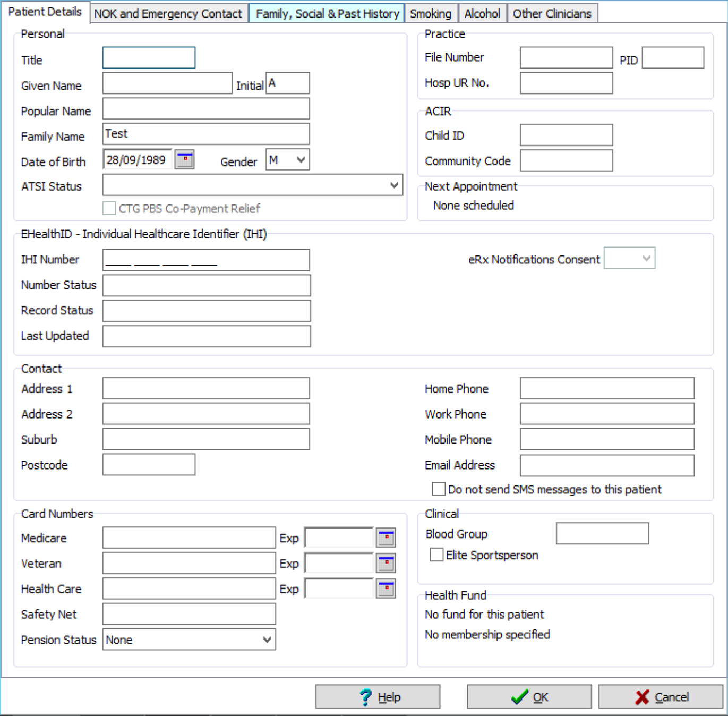Open the Veteran card expiry calendar picker

click(386, 563)
